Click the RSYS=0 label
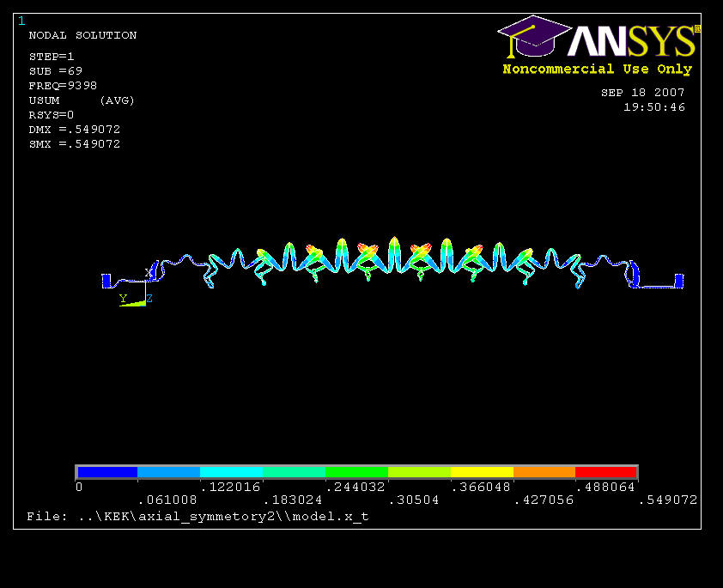 52,115
